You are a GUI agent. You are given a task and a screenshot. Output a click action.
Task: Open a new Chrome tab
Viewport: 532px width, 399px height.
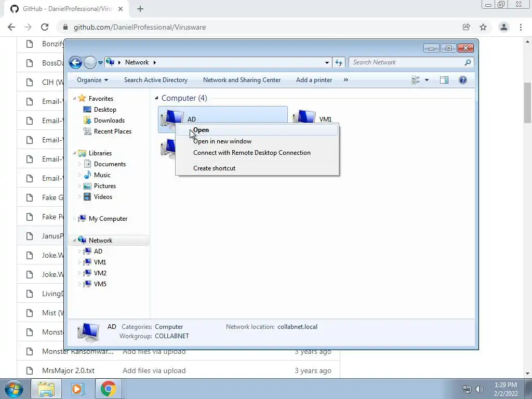140,9
